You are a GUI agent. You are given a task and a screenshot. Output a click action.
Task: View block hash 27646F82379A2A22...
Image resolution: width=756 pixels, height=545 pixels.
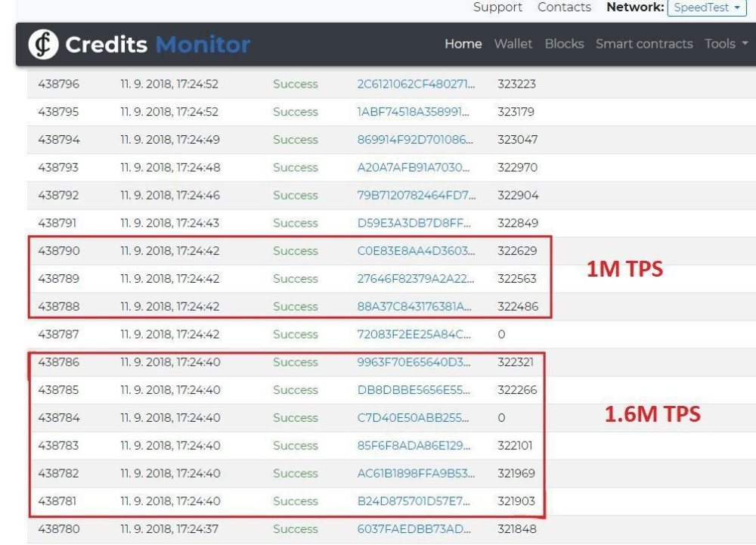416,279
